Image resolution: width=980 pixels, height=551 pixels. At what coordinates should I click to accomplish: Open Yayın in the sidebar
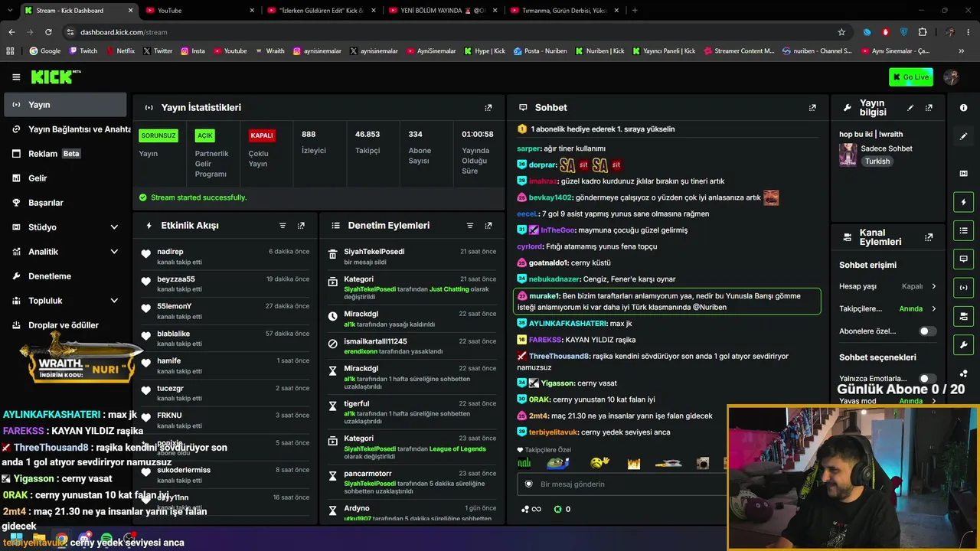point(65,105)
